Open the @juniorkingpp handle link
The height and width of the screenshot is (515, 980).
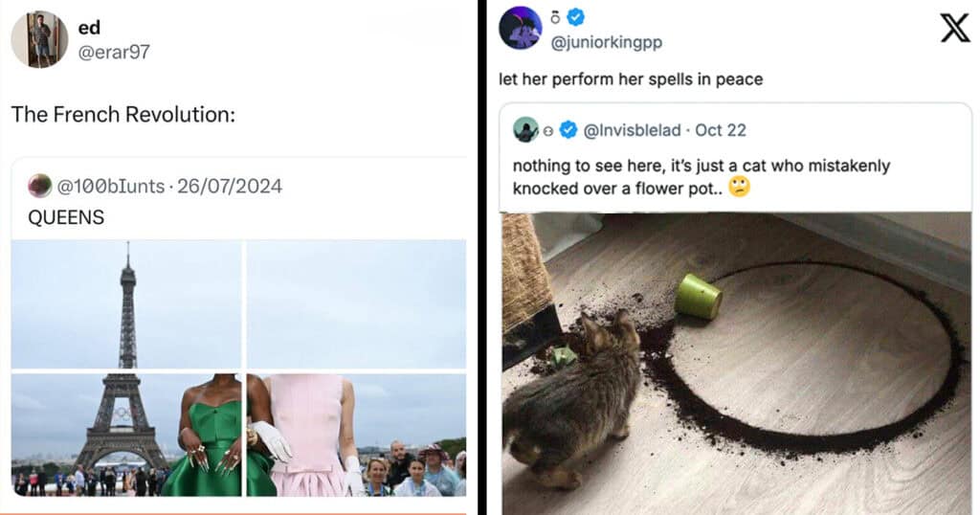(x=607, y=42)
